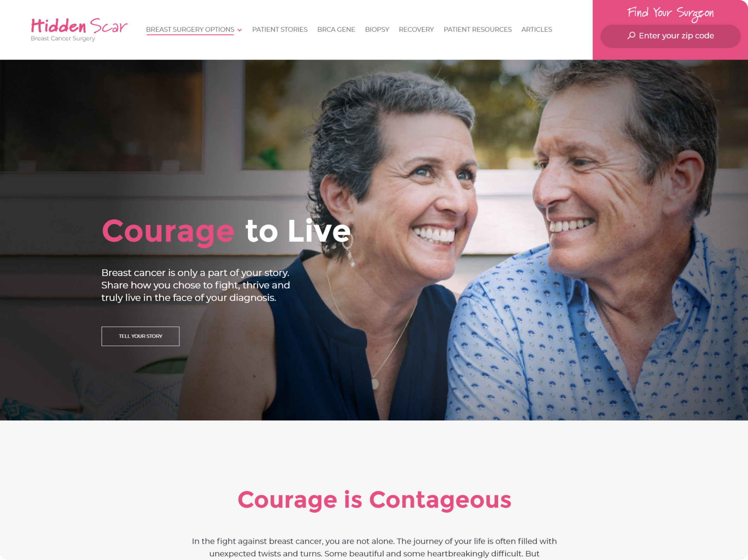Open the Breast Surgery Options menu
This screenshot has height=560, width=748.
tap(190, 29)
